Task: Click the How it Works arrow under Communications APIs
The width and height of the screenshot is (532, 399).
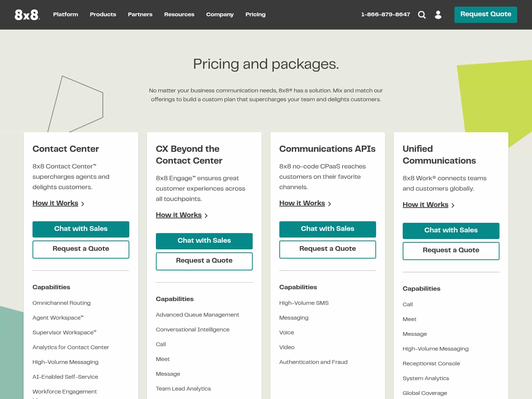Action: tap(330, 204)
